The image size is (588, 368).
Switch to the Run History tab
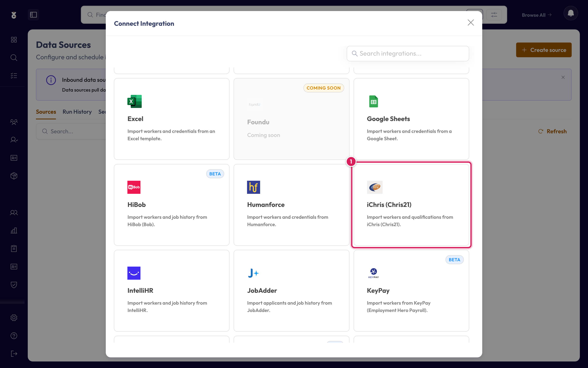[x=77, y=112]
